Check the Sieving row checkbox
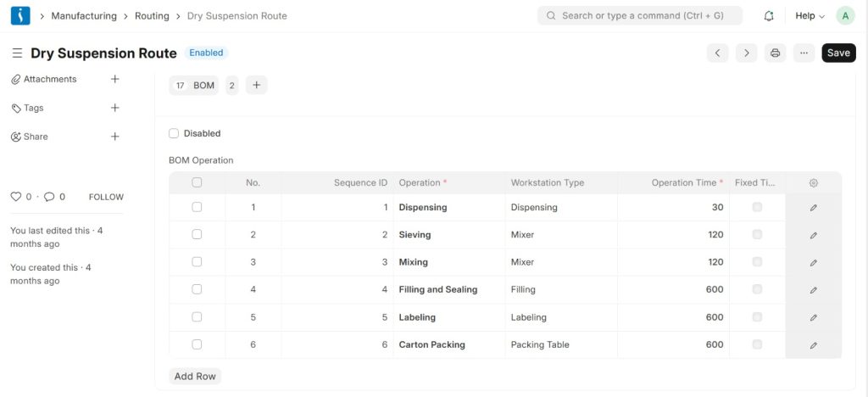 click(x=197, y=235)
